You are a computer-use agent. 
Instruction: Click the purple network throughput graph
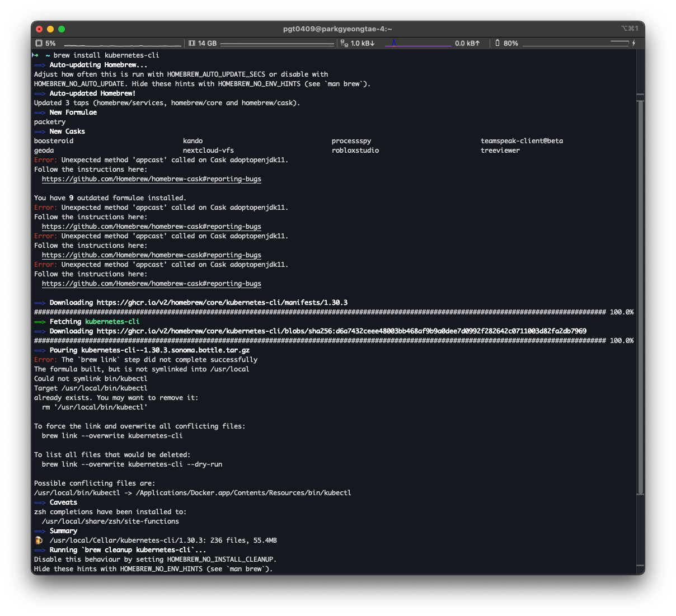click(418, 43)
